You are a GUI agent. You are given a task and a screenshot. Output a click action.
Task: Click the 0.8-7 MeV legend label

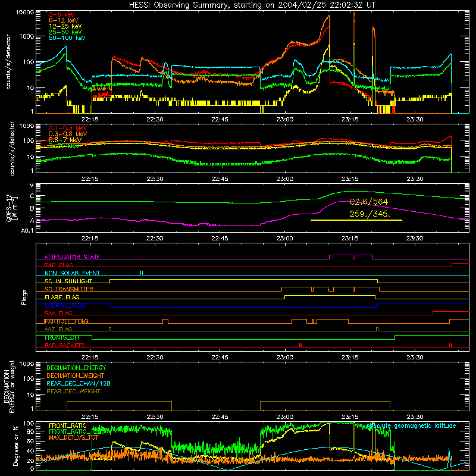65,140
